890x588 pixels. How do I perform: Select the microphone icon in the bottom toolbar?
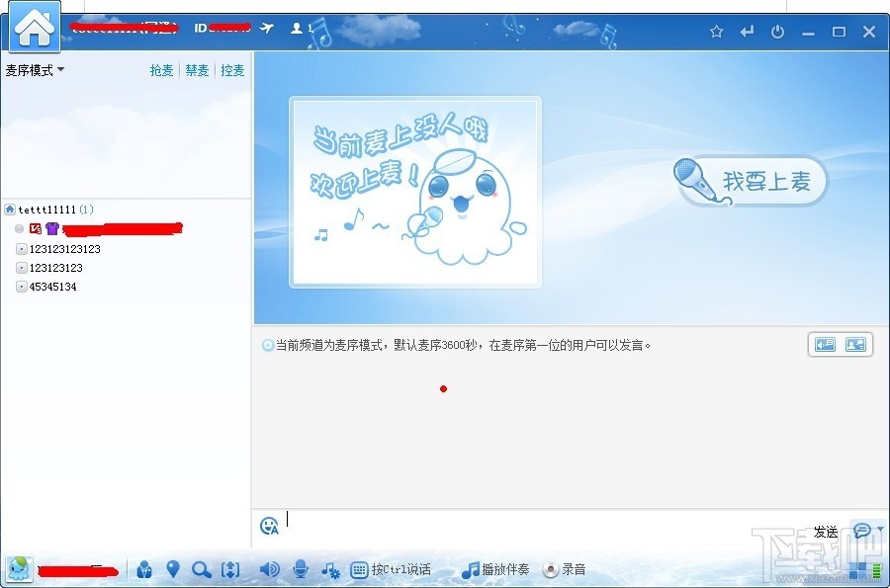[299, 569]
